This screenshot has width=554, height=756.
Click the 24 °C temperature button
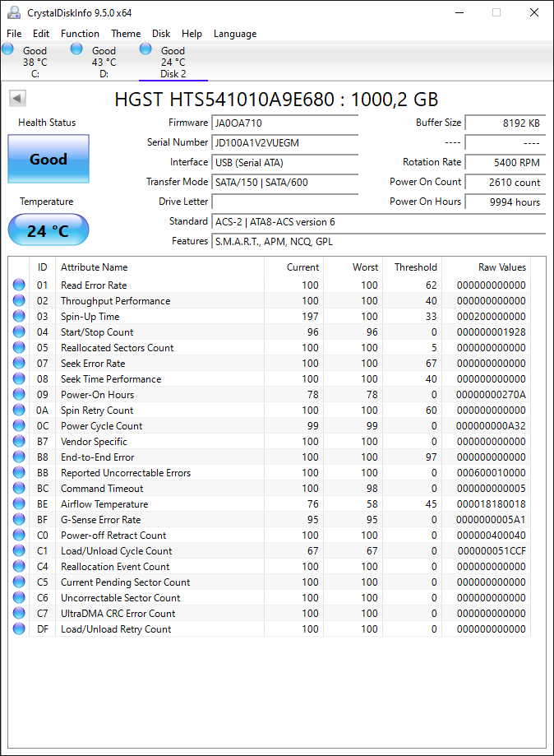(x=48, y=230)
